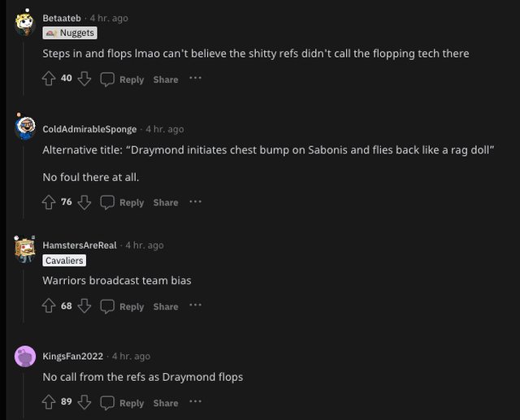Downvote the Warriors broadcast bias comment

[x=84, y=305]
